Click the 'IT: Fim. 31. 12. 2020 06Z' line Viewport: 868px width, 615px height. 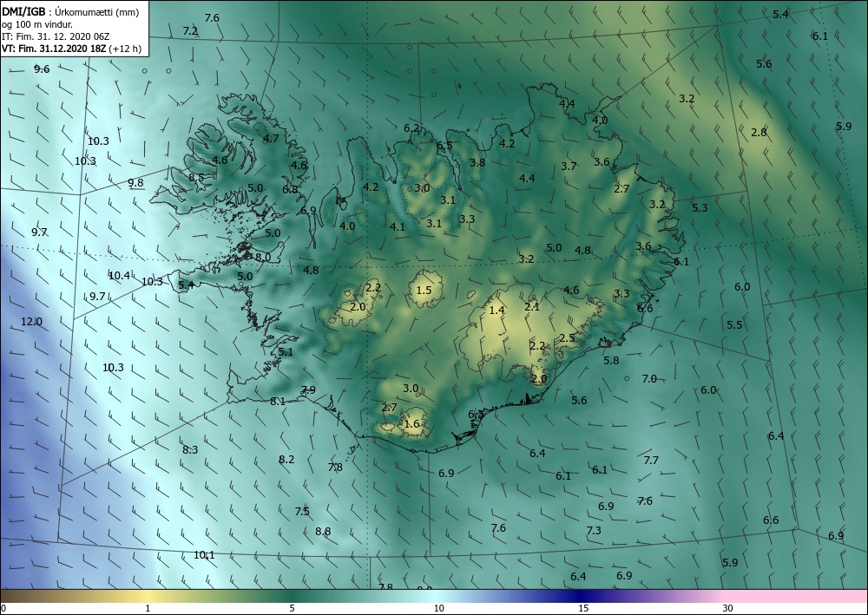56,36
